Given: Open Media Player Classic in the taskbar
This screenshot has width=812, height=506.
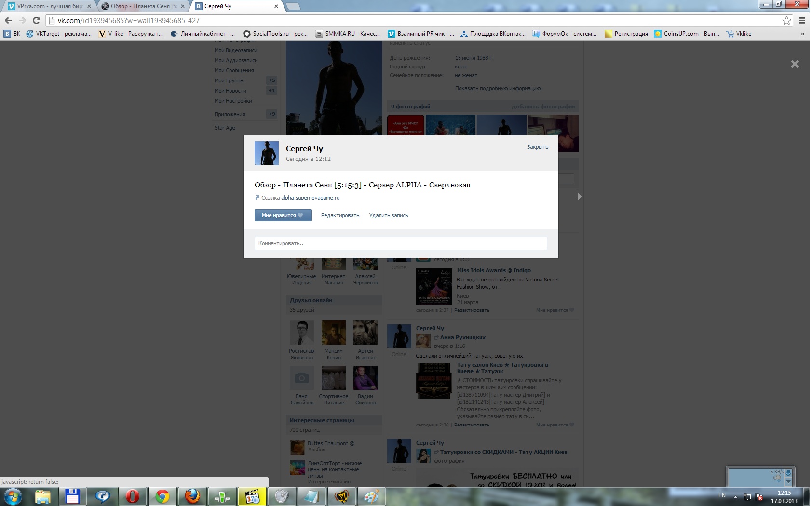Looking at the screenshot, I should pyautogui.click(x=252, y=496).
